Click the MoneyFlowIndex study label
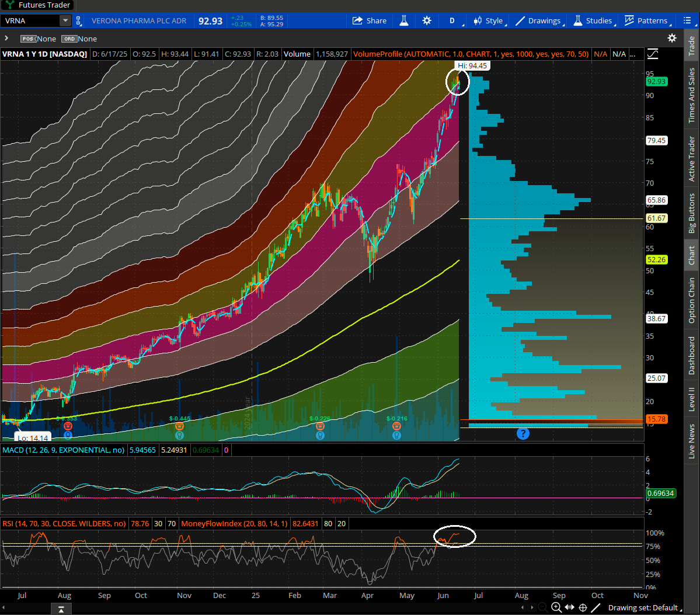 pyautogui.click(x=234, y=523)
